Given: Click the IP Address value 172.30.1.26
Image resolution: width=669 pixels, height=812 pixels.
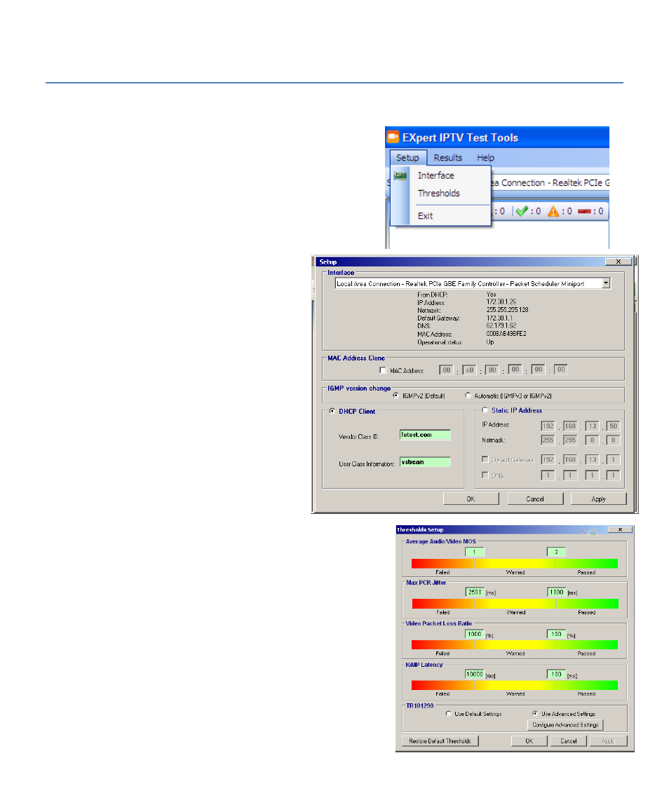Looking at the screenshot, I should click(x=501, y=302).
